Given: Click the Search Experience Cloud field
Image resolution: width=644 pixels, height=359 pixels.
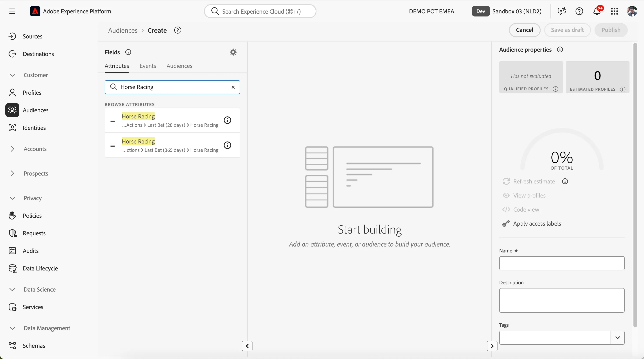Looking at the screenshot, I should pos(260,11).
